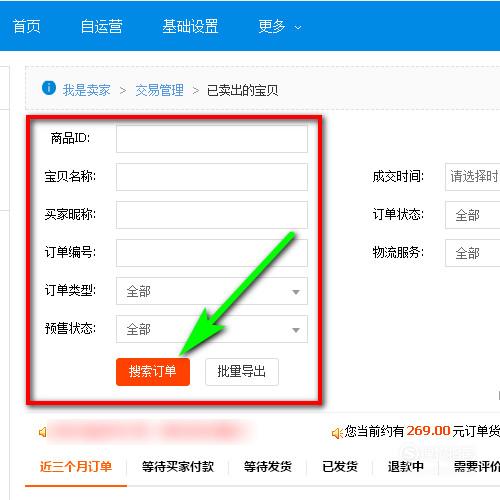Click the 已卖出的宝贝 breadcrumb text

coord(242,90)
